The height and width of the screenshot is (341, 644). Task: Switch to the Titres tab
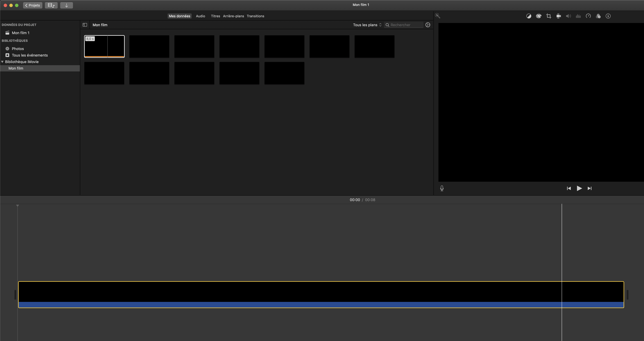pyautogui.click(x=215, y=16)
